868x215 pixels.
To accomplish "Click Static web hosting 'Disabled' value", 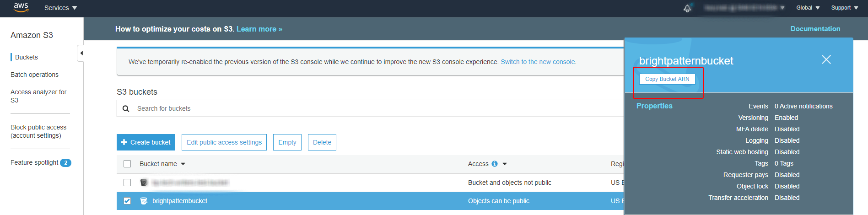I will pos(787,152).
